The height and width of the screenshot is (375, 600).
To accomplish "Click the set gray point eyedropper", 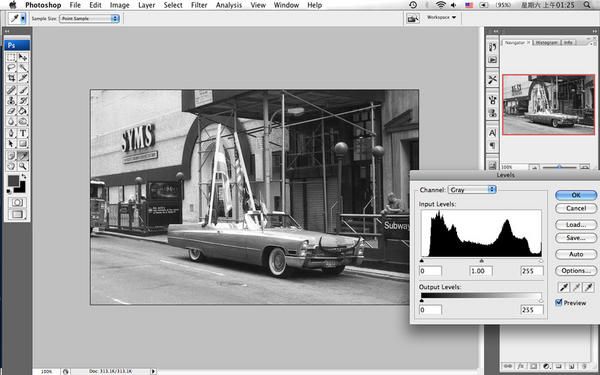I will pos(576,287).
